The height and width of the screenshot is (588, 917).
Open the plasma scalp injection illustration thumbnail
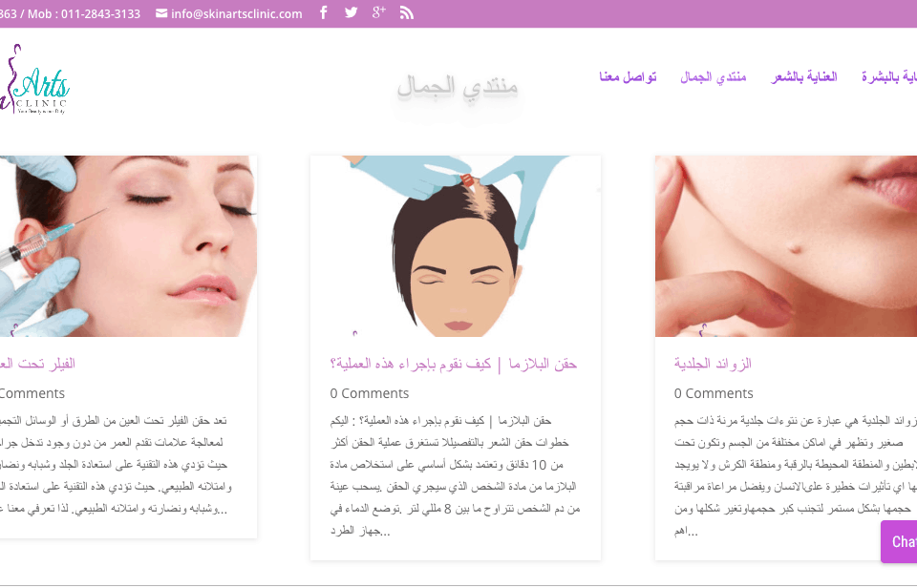tap(456, 246)
